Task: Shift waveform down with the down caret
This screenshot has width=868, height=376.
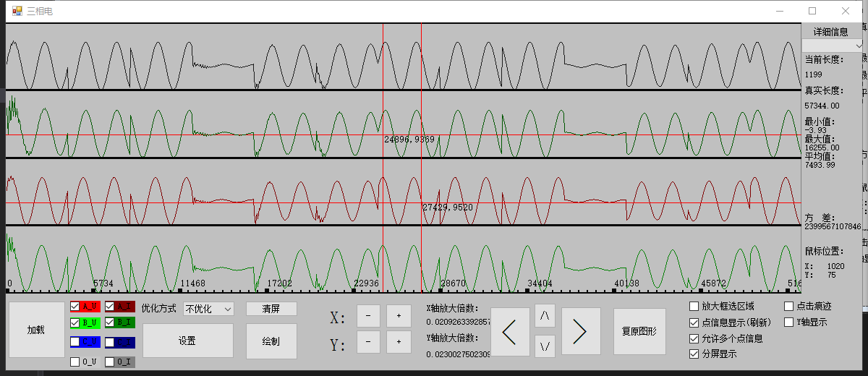Action: pyautogui.click(x=545, y=346)
